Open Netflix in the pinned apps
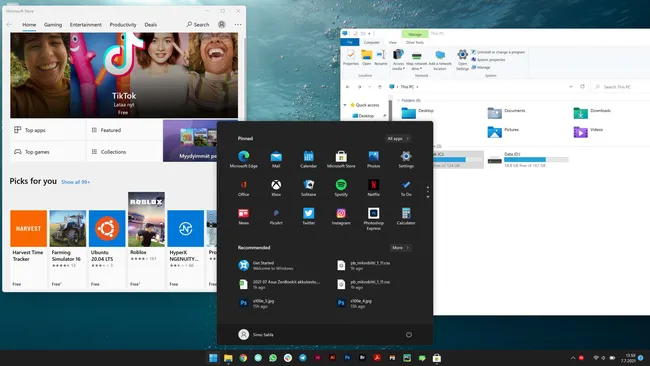The height and width of the screenshot is (366, 650). [x=374, y=188]
